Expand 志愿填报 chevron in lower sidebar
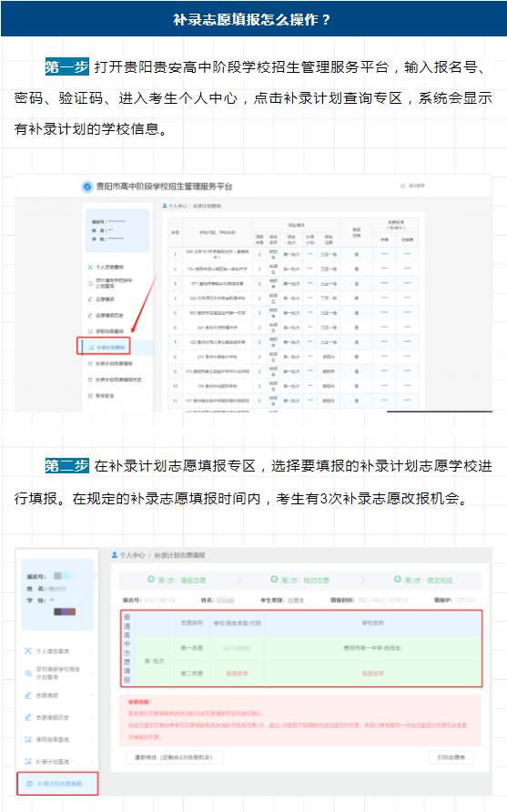The width and height of the screenshot is (507, 812). click(92, 695)
